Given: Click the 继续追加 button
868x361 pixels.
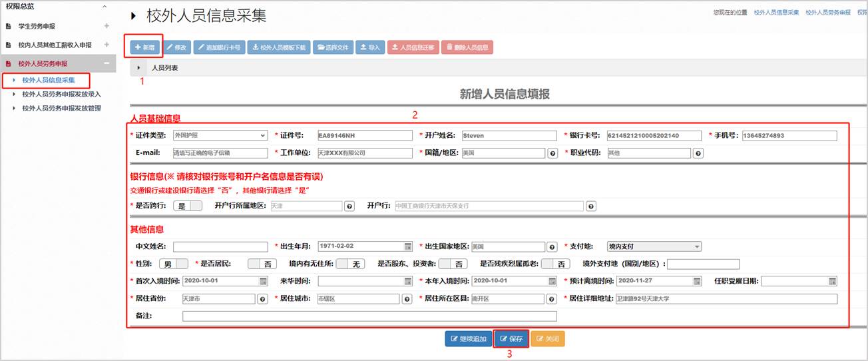Looking at the screenshot, I should pyautogui.click(x=469, y=339).
